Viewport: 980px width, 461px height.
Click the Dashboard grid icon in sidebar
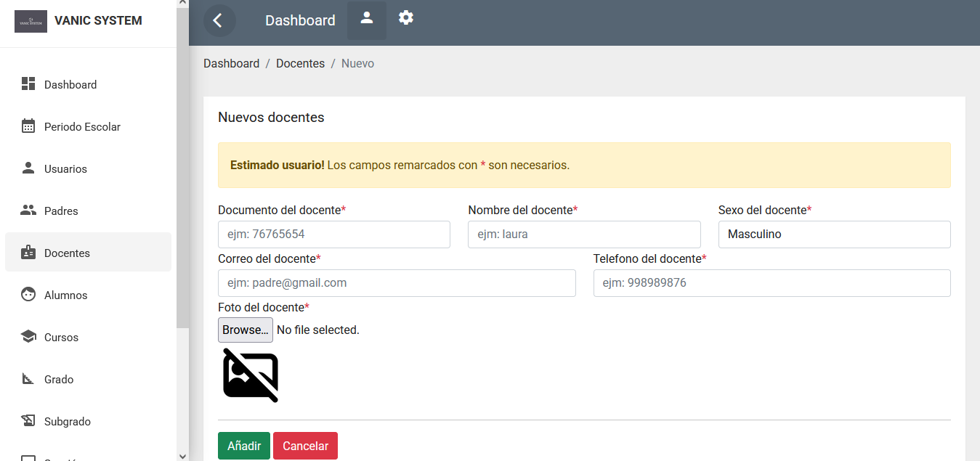28,84
